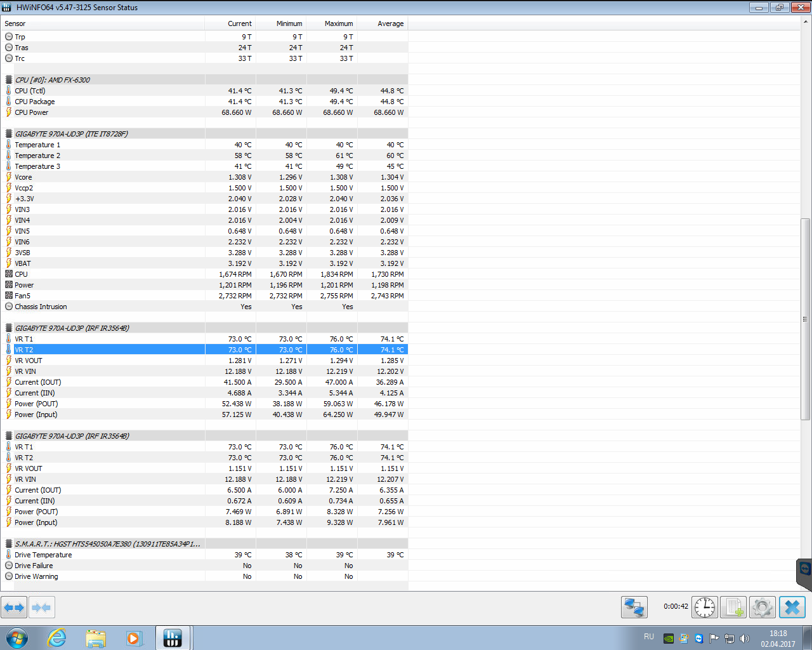Click the greyed collapse-columns arrows button
The image size is (812, 650).
(41, 607)
